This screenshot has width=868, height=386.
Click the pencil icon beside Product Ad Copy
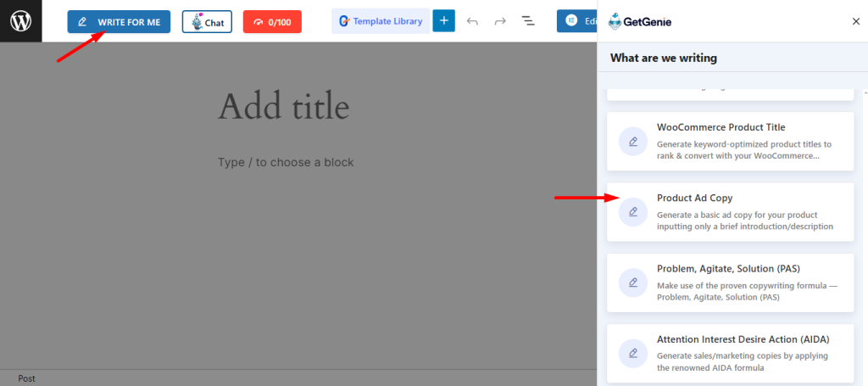[633, 212]
